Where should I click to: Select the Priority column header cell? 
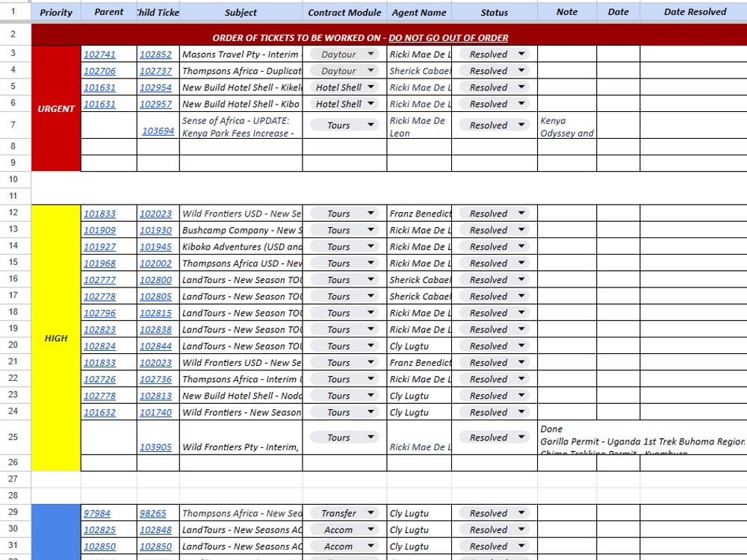[56, 13]
